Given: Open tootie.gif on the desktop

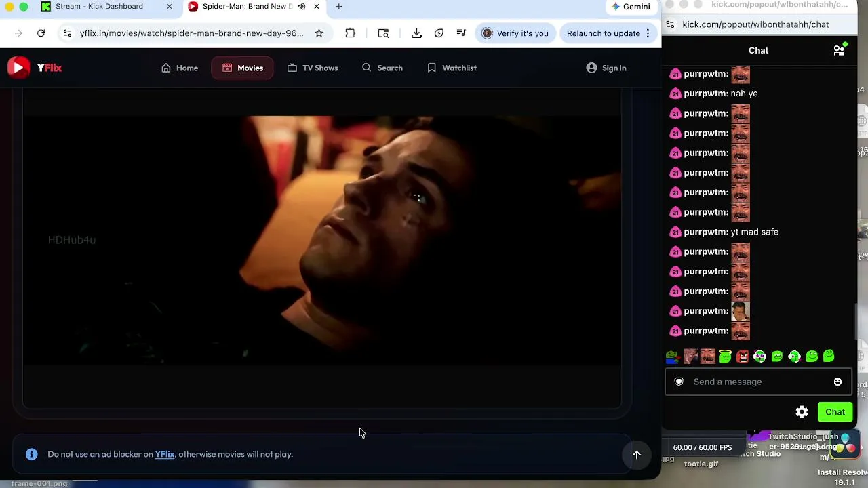Looking at the screenshot, I should click(701, 464).
